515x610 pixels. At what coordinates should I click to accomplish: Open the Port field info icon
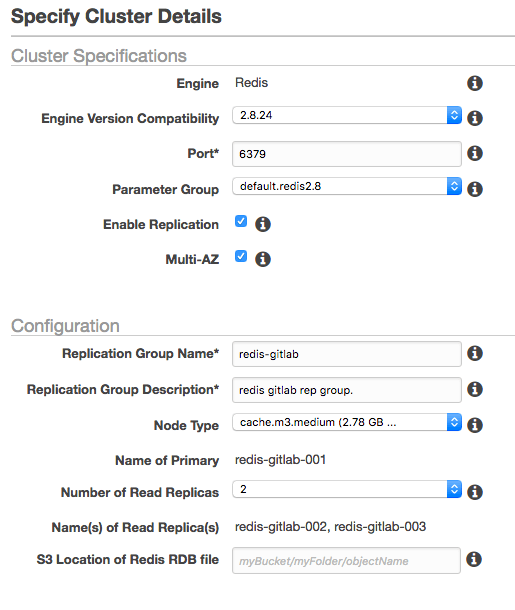pyautogui.click(x=475, y=153)
